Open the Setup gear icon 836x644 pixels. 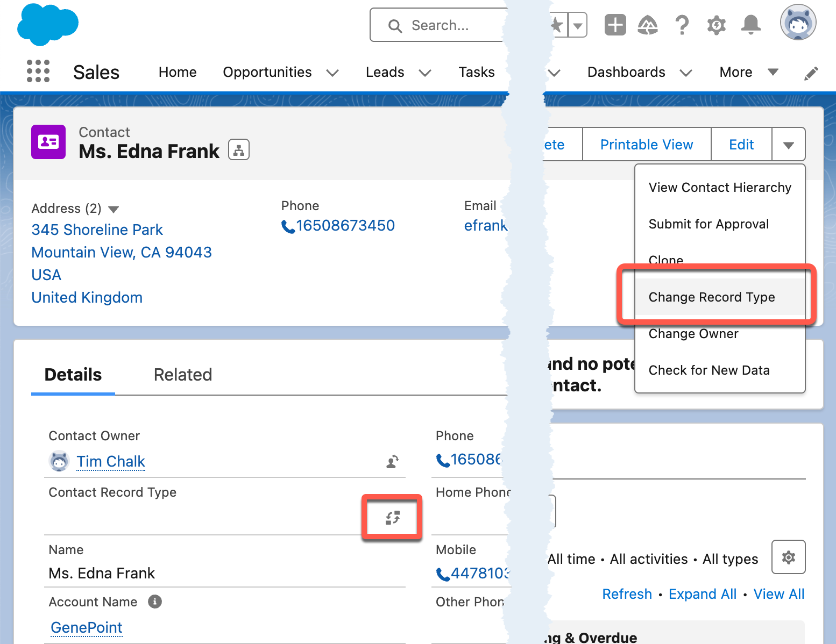tap(717, 24)
